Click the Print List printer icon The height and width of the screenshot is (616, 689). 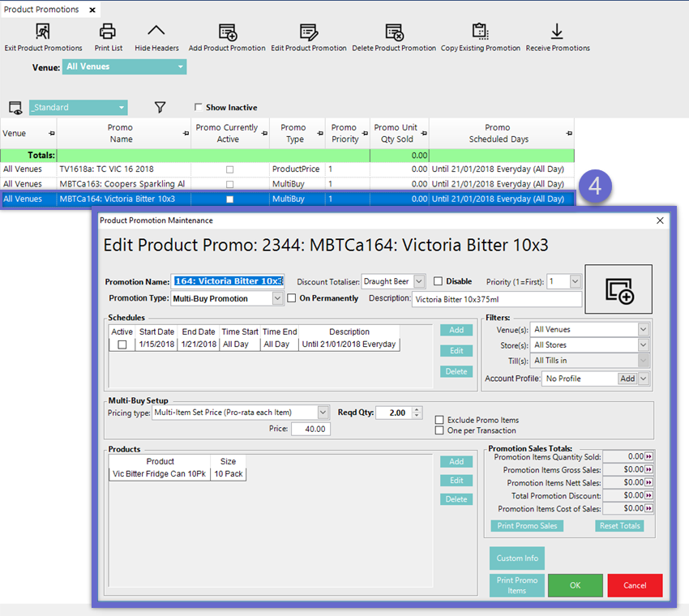(x=108, y=32)
